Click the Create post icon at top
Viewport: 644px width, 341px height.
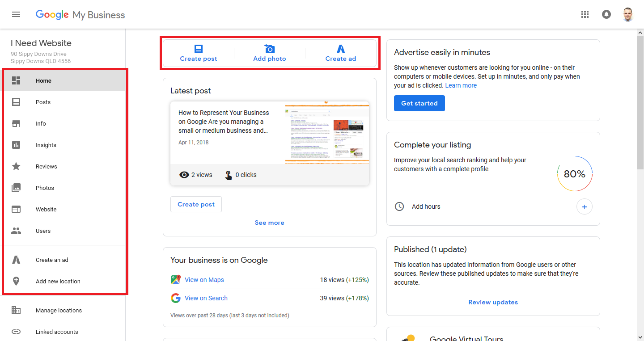tap(199, 49)
